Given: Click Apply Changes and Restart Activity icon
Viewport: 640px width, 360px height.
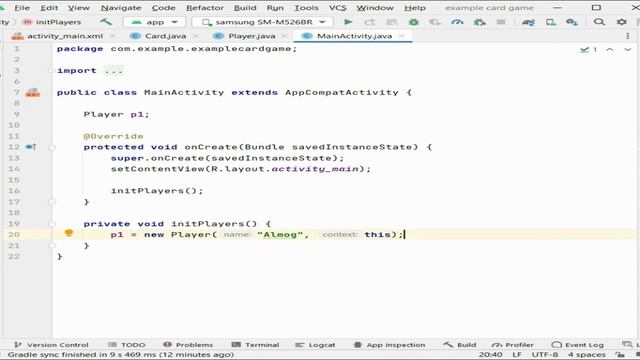Looking at the screenshot, I should click(x=369, y=22).
